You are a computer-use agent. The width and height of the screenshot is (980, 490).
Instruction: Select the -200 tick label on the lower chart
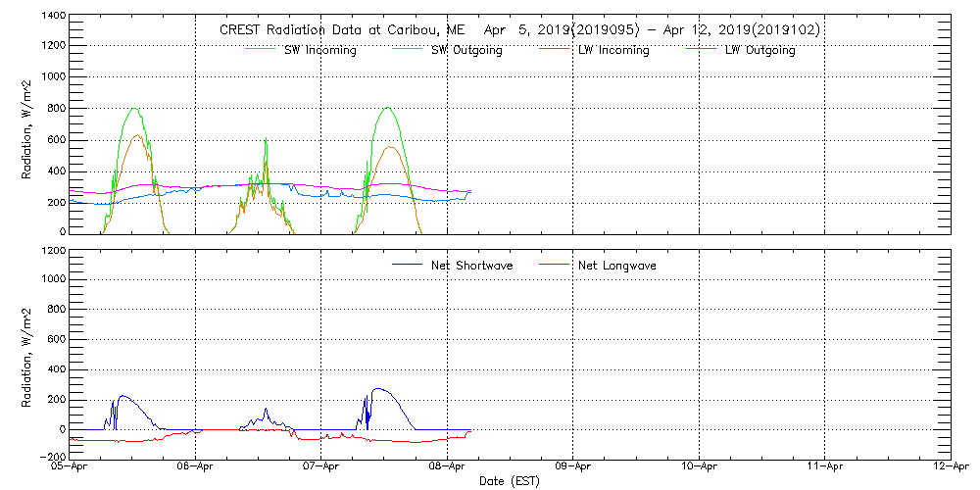click(51, 458)
